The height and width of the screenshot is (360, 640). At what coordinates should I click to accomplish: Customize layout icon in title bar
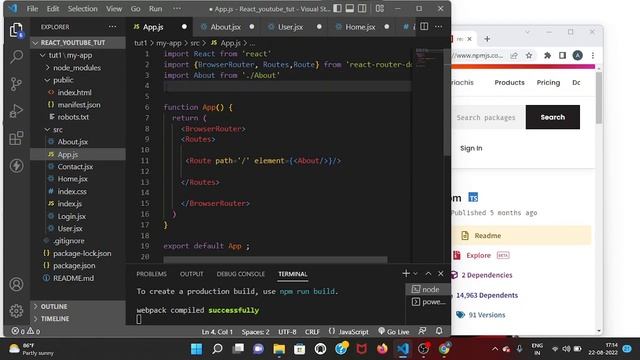tap(380, 9)
